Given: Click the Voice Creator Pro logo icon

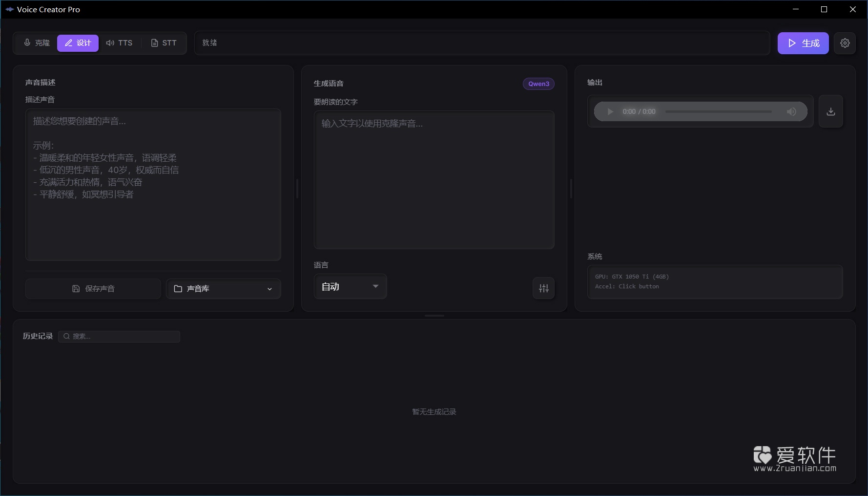Looking at the screenshot, I should pyautogui.click(x=9, y=9).
